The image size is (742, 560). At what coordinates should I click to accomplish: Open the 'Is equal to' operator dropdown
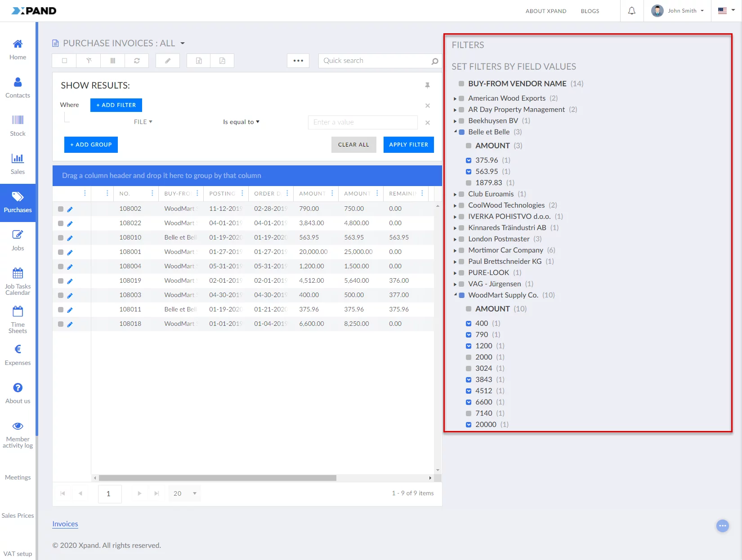pyautogui.click(x=241, y=122)
